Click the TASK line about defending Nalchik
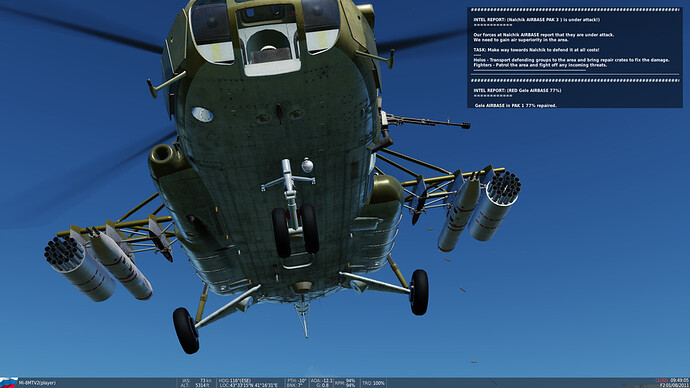This screenshot has height=388, width=690. click(536, 50)
